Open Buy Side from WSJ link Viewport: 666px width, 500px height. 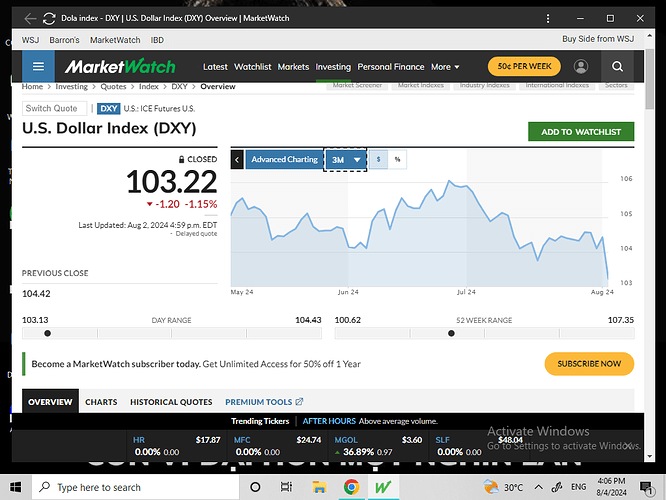(x=598, y=39)
